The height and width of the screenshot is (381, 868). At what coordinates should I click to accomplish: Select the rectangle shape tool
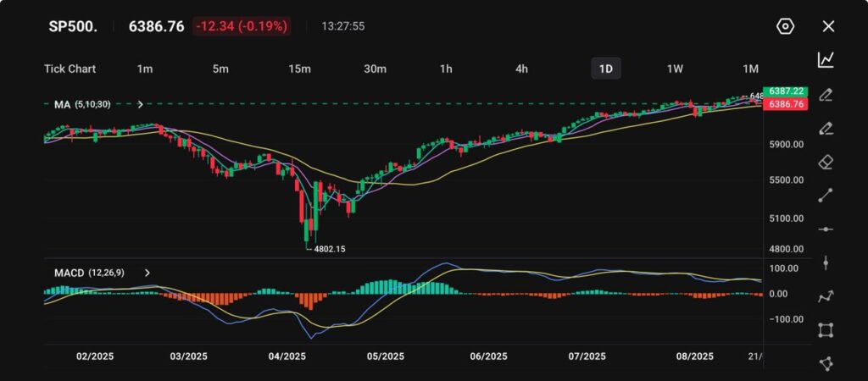click(826, 330)
